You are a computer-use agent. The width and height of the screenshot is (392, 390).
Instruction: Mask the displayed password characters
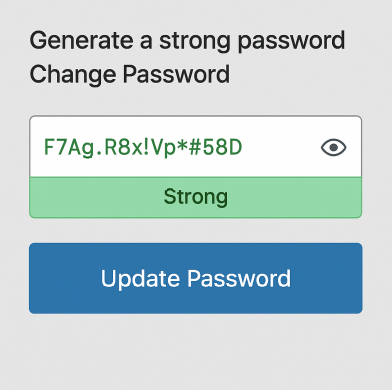[333, 147]
